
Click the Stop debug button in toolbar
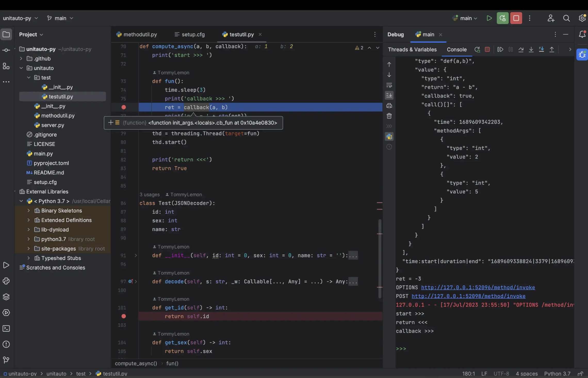(516, 18)
